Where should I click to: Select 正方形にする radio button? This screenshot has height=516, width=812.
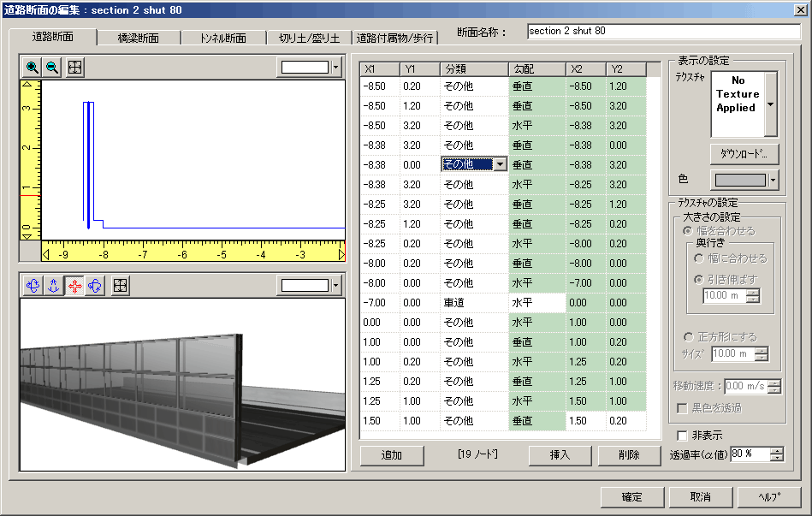[688, 337]
